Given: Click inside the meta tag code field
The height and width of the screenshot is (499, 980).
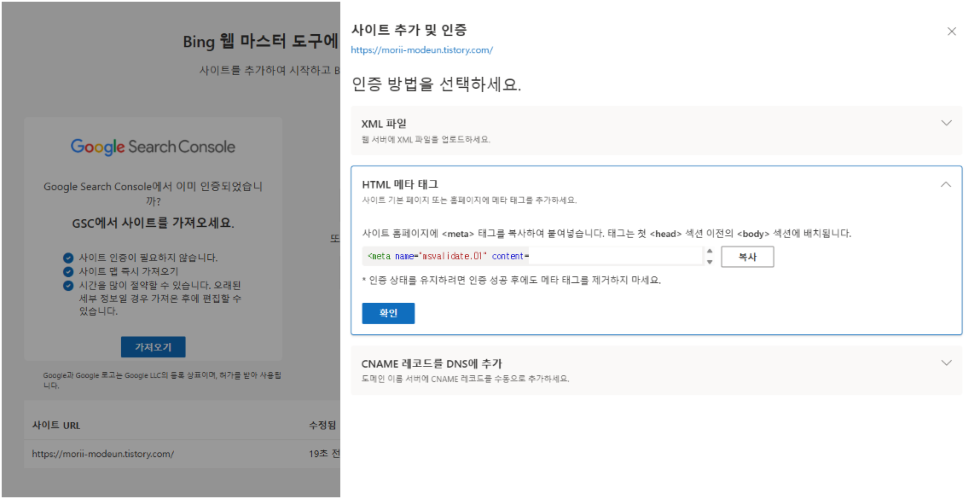Looking at the screenshot, I should point(532,257).
